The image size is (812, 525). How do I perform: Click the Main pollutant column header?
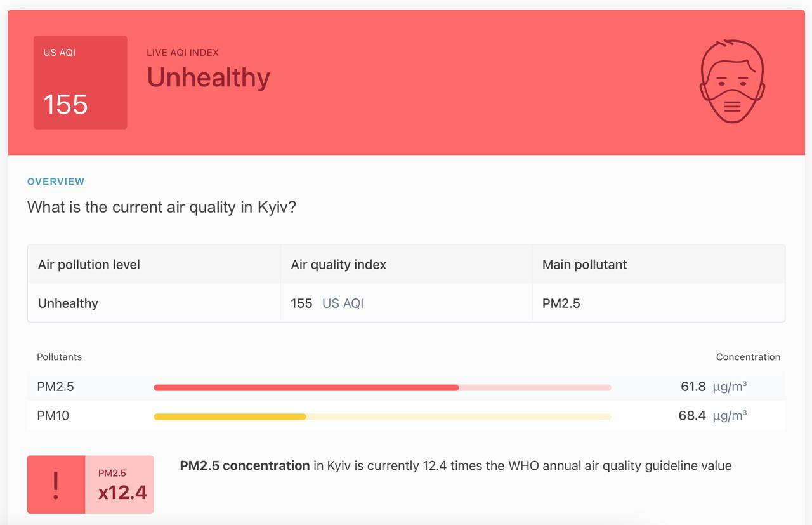click(584, 265)
